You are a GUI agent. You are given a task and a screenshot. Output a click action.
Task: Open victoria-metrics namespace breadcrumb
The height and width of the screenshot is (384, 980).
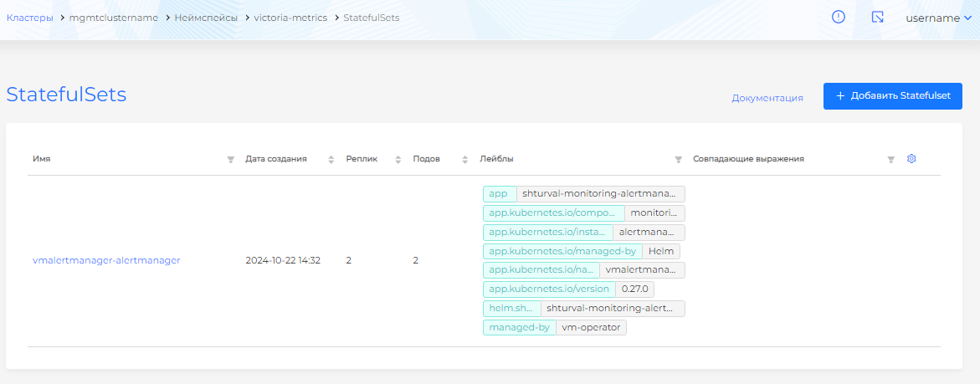(x=290, y=18)
